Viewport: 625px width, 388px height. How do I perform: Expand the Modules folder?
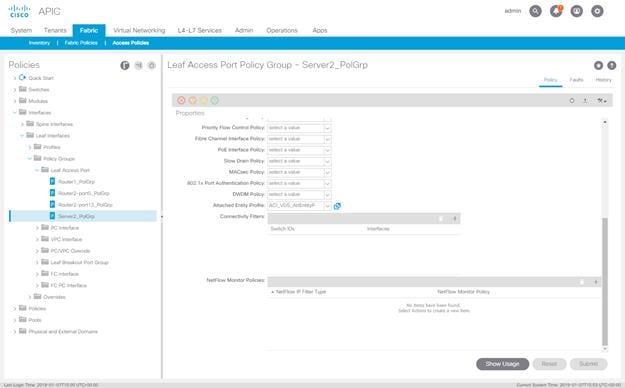(x=15, y=101)
